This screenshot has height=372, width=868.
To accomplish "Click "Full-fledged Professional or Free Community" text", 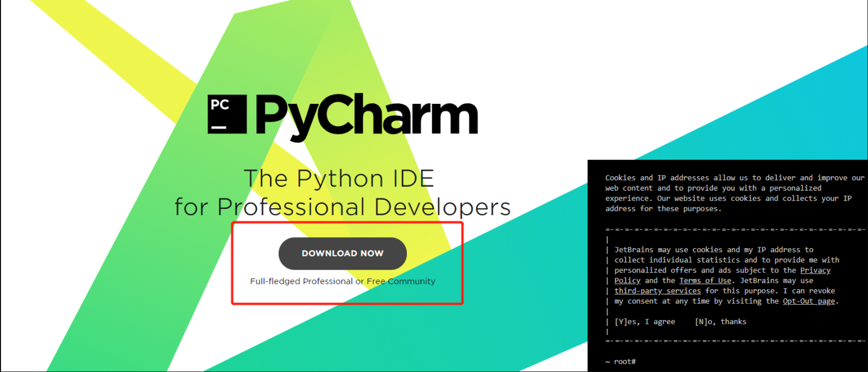I will point(343,281).
